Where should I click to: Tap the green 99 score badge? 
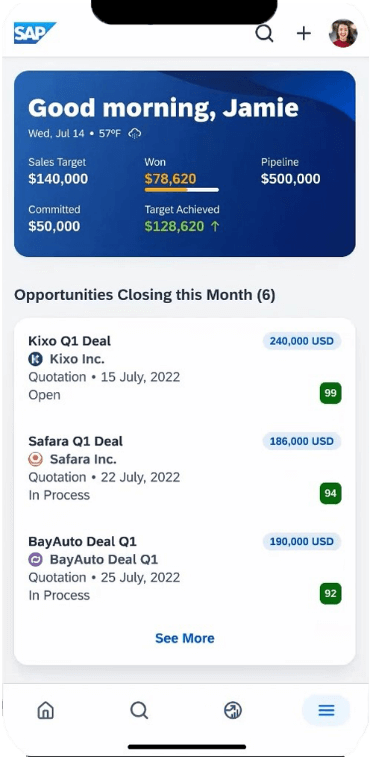tap(330, 393)
